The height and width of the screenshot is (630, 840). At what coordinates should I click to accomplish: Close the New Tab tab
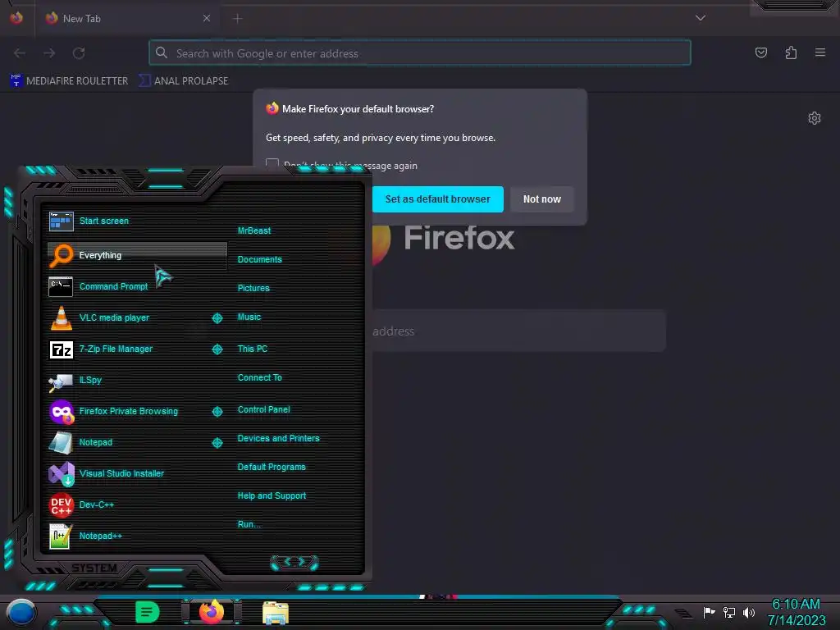click(206, 18)
